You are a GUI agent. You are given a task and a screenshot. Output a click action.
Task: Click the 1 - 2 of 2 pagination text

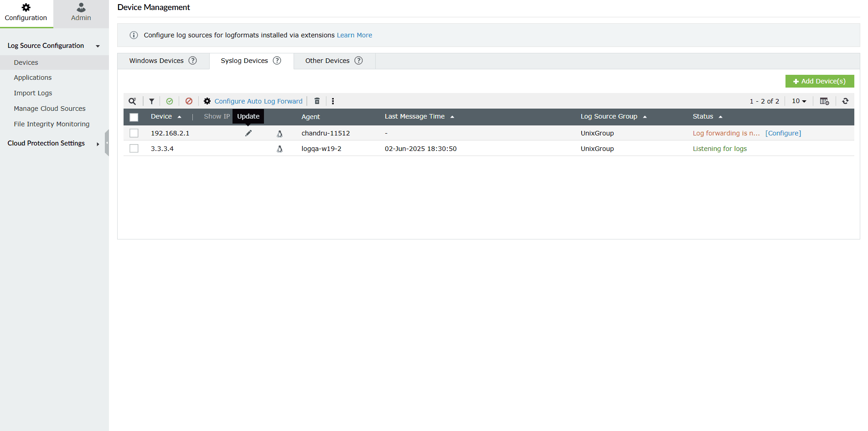[765, 101]
